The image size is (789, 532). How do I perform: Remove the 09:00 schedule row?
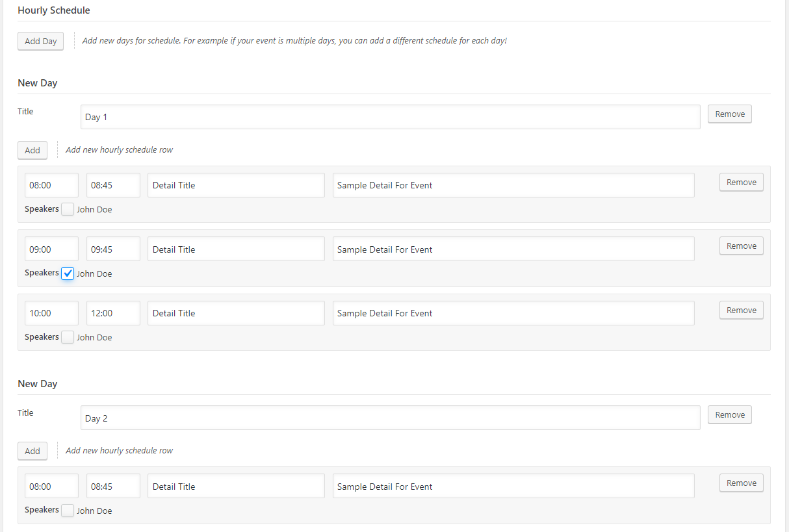(741, 246)
